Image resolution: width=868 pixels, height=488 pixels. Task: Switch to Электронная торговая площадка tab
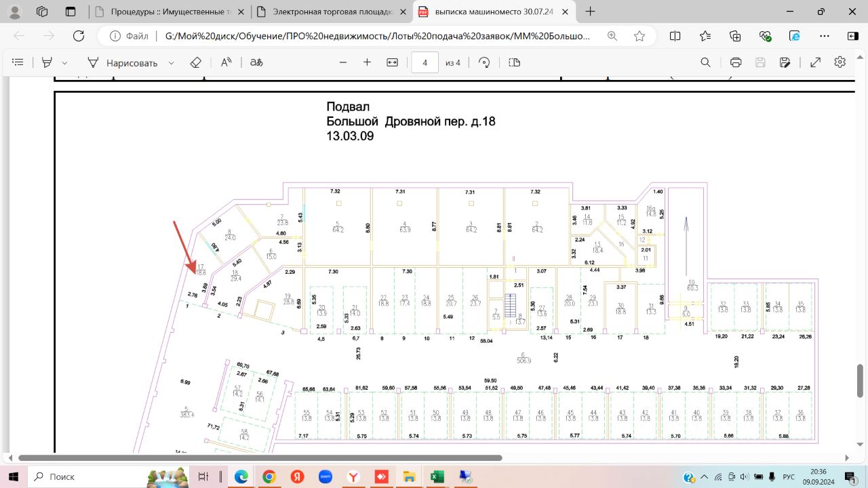point(332,12)
